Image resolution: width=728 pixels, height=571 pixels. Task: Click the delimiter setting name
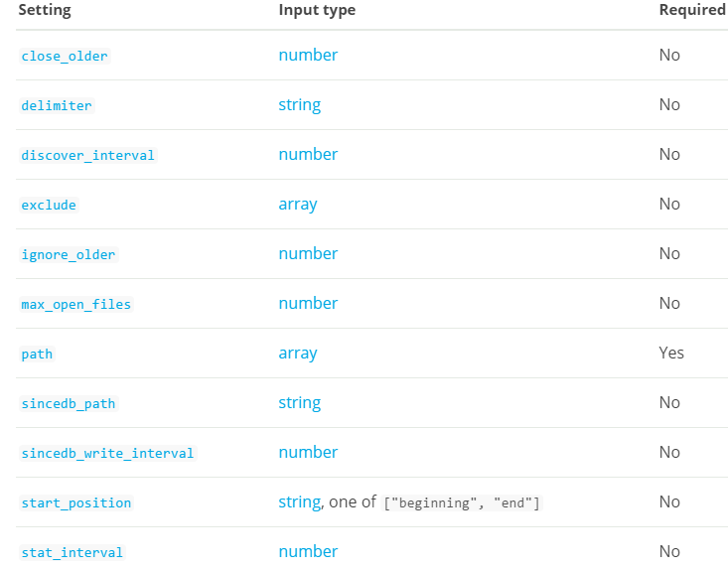57,106
